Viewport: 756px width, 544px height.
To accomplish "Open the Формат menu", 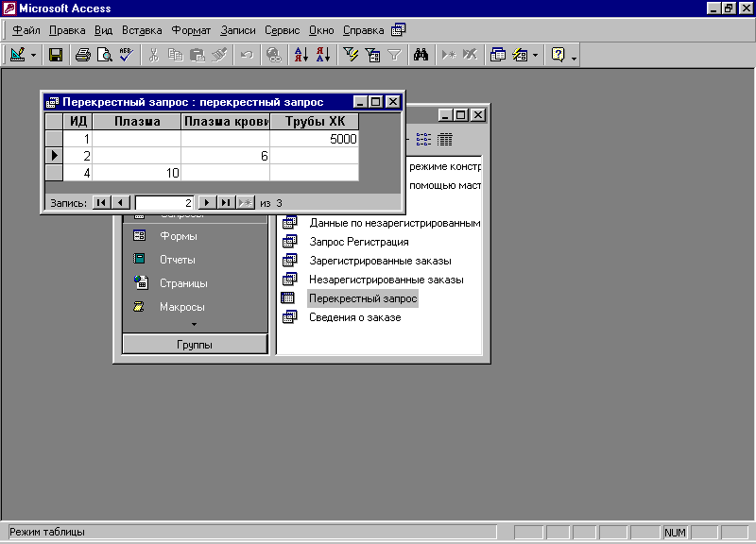I will click(191, 30).
